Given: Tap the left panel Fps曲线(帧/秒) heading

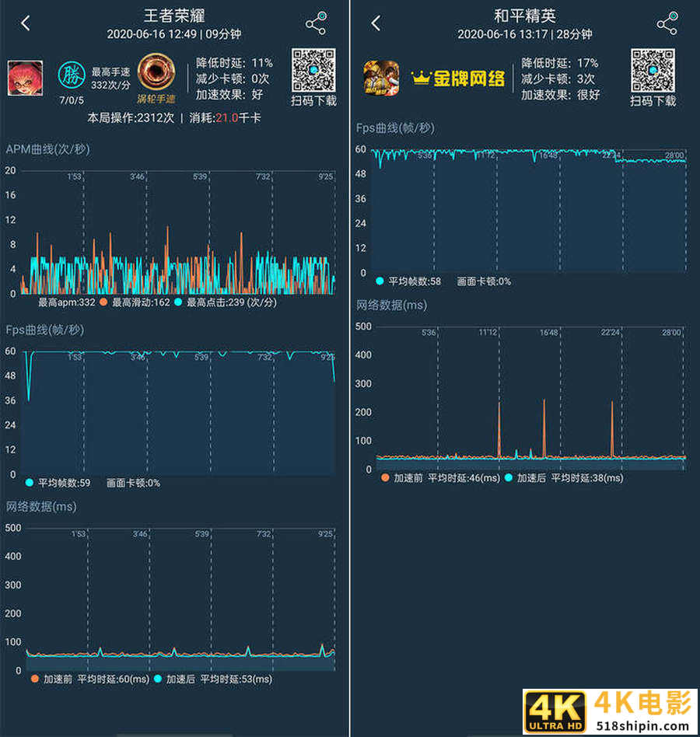Looking at the screenshot, I should click(44, 330).
